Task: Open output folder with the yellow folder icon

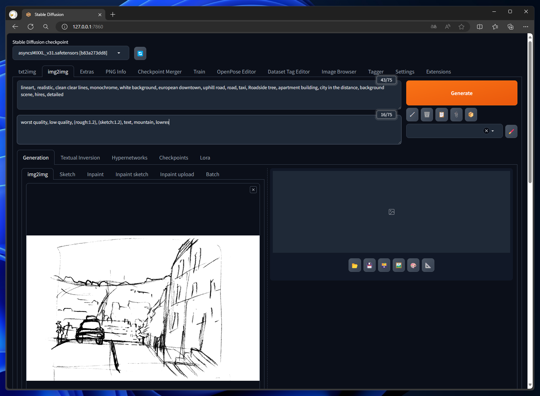Action: [x=355, y=265]
